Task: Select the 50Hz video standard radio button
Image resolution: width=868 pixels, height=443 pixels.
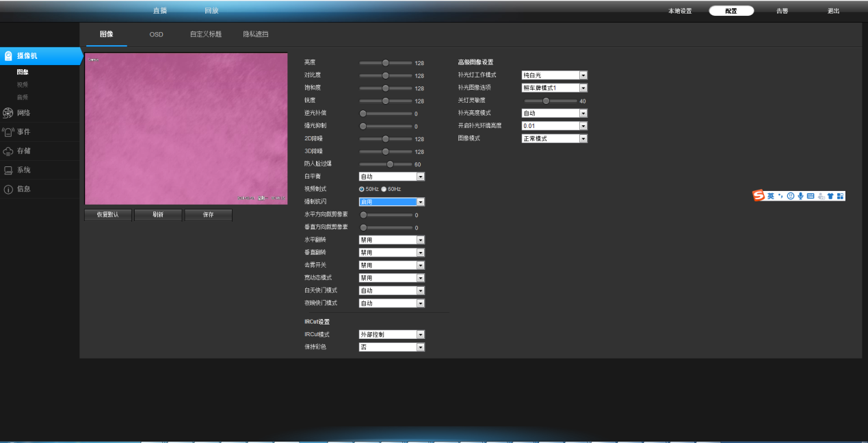Action: (x=362, y=189)
